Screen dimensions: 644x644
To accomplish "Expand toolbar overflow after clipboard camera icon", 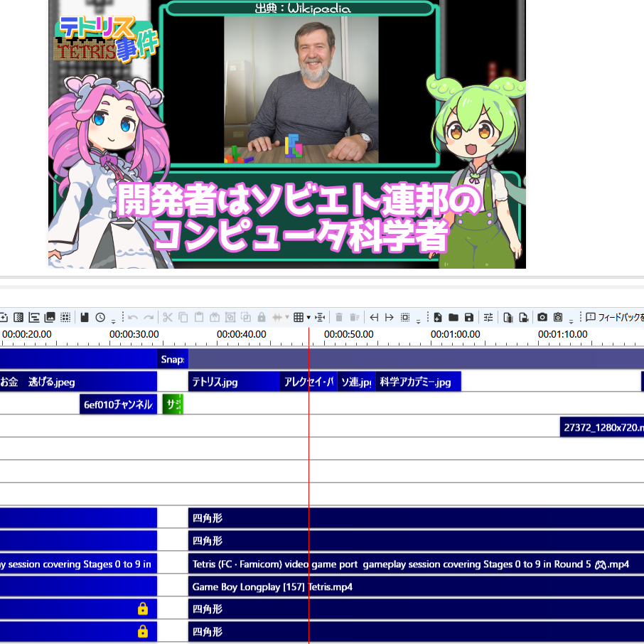I will [571, 321].
